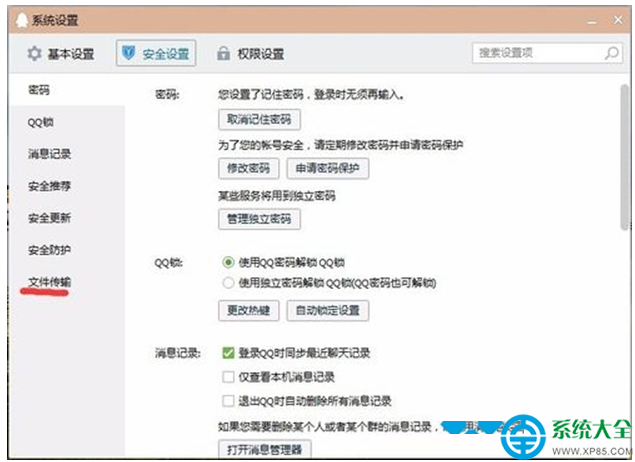Minimize the 系统设置 window
The width and height of the screenshot is (635, 462).
[592, 21]
